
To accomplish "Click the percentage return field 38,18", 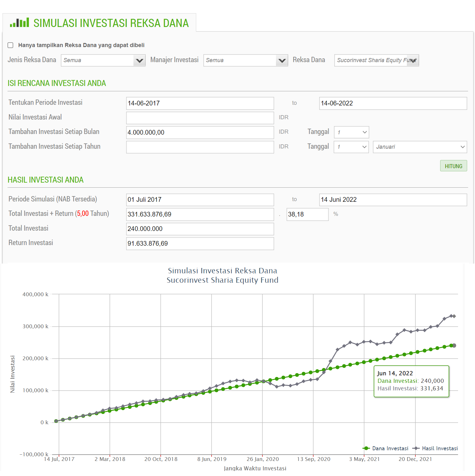I will [307, 214].
